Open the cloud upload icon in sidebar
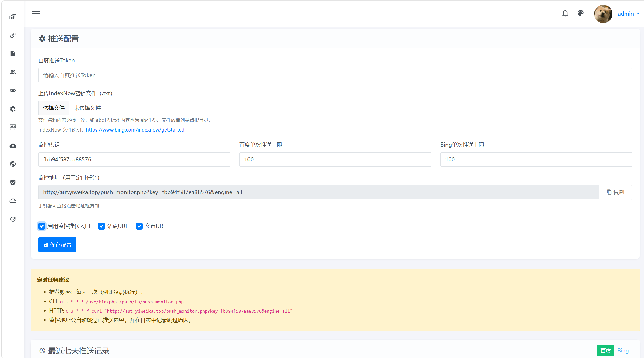The width and height of the screenshot is (644, 358). 13,146
